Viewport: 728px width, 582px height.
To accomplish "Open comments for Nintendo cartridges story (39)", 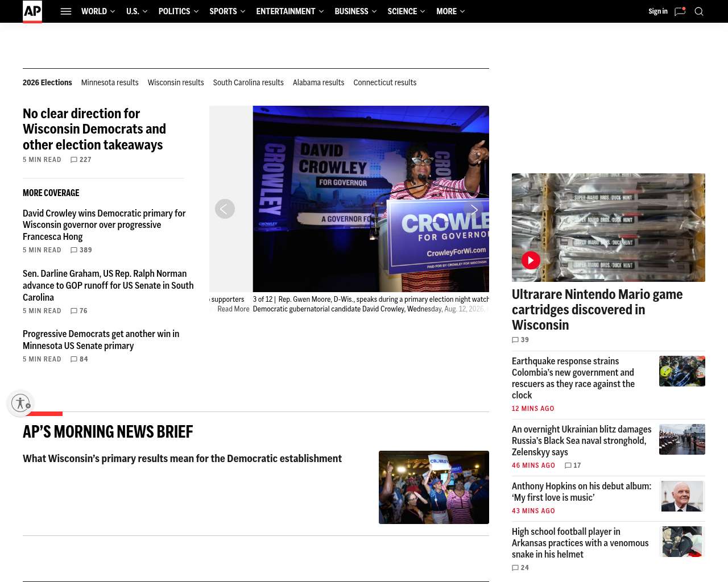I will click(520, 340).
